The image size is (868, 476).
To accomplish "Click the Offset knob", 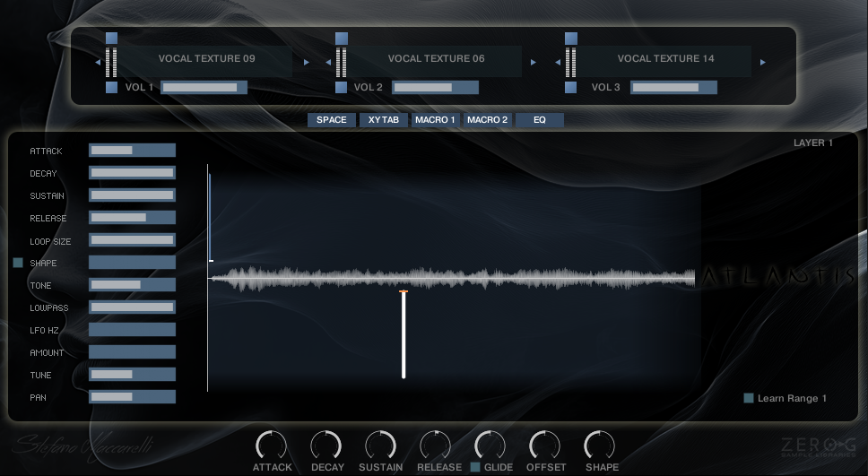I will click(x=545, y=446).
